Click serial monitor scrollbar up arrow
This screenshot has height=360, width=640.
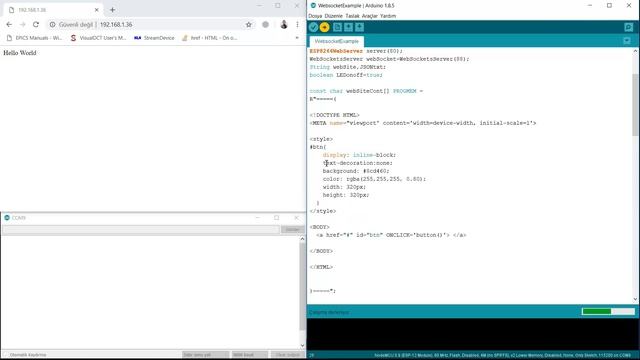302,239
